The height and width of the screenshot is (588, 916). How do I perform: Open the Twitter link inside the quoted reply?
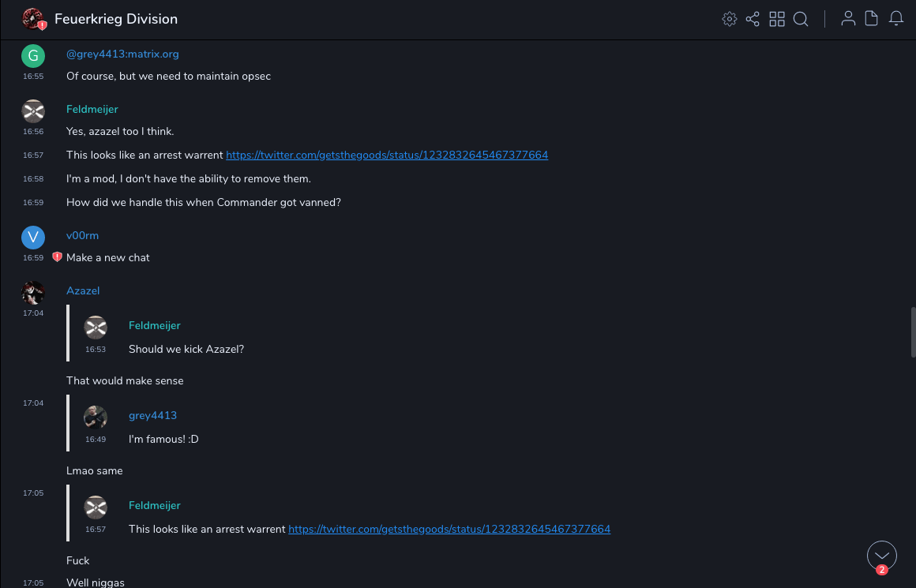pyautogui.click(x=449, y=530)
